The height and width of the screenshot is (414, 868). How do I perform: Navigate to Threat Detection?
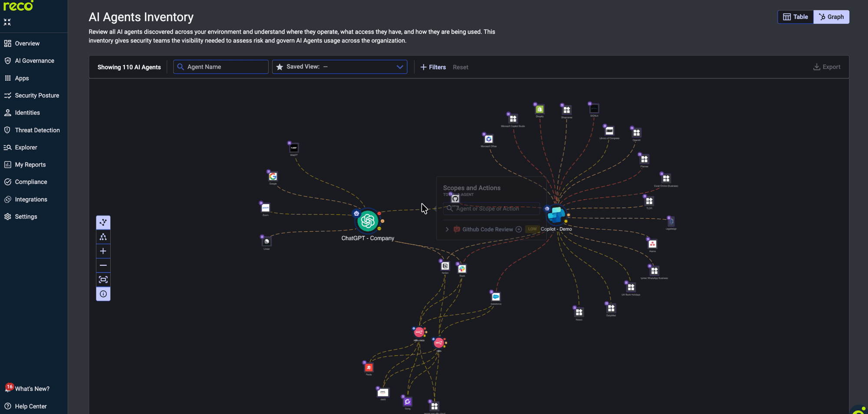[38, 130]
